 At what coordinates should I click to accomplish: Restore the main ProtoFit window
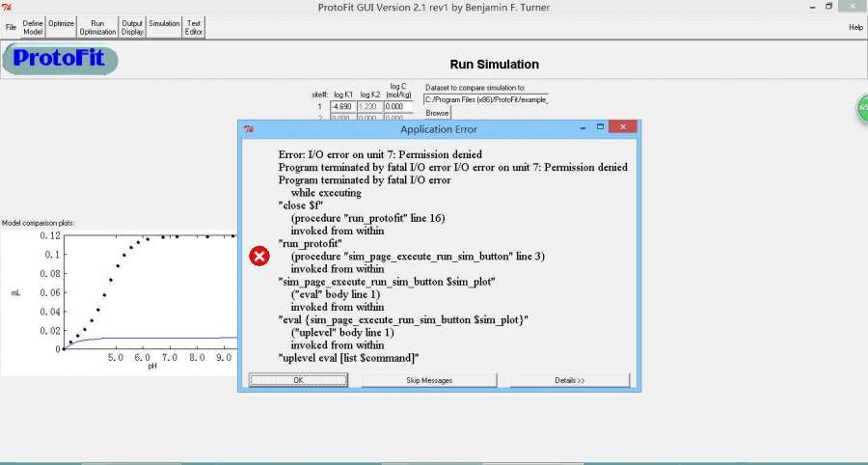pyautogui.click(x=828, y=6)
